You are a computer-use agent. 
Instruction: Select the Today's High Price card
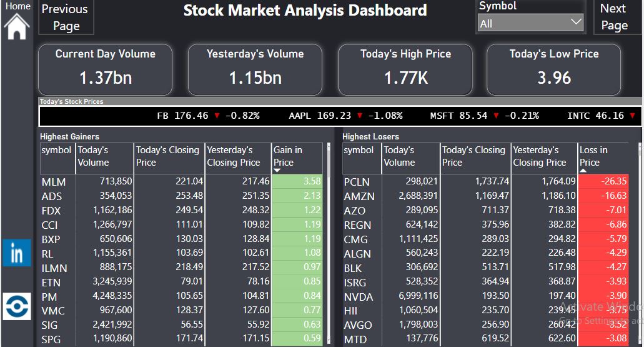(405, 70)
